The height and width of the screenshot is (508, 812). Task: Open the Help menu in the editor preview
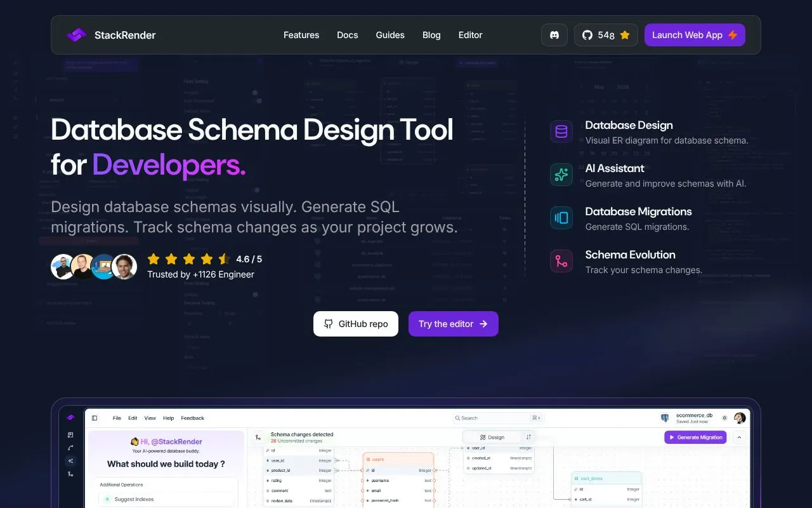[x=168, y=418]
